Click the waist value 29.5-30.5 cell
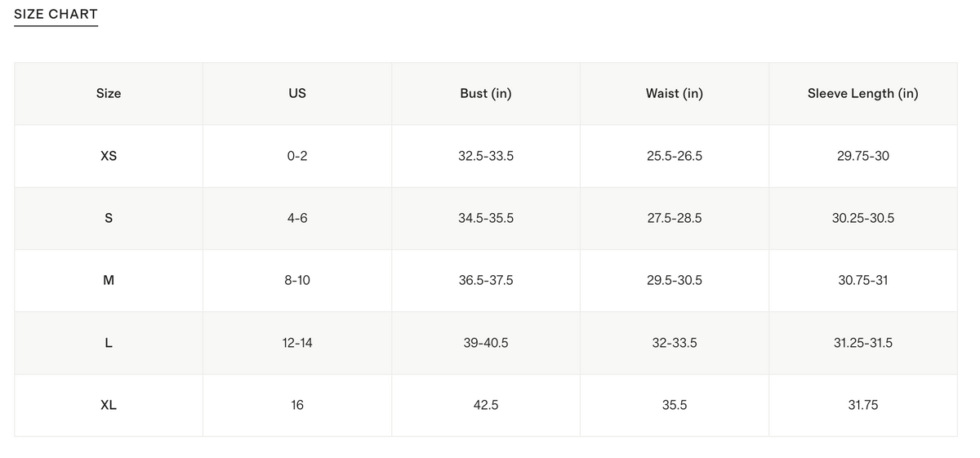Image resolution: width=980 pixels, height=458 pixels. pos(675,280)
